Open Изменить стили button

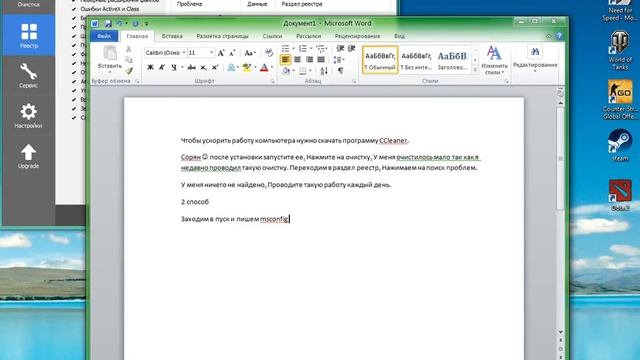click(x=494, y=60)
